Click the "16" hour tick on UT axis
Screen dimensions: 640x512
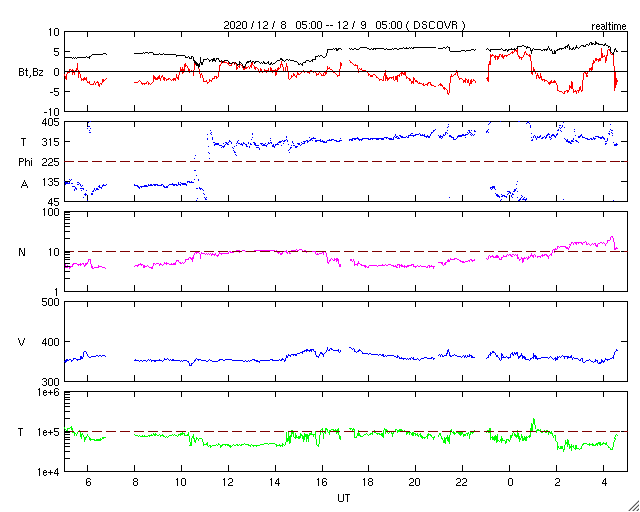click(322, 483)
